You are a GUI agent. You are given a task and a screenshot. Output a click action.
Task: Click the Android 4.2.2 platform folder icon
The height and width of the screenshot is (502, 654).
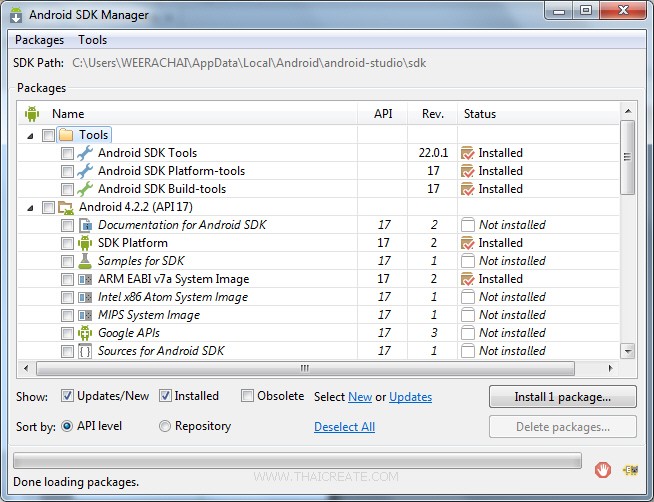(66, 207)
